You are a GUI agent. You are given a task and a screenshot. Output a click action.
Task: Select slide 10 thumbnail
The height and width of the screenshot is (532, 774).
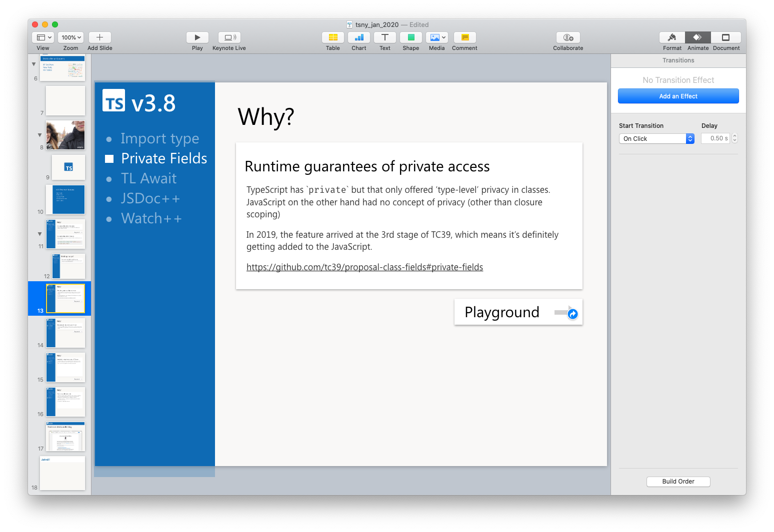(x=65, y=199)
